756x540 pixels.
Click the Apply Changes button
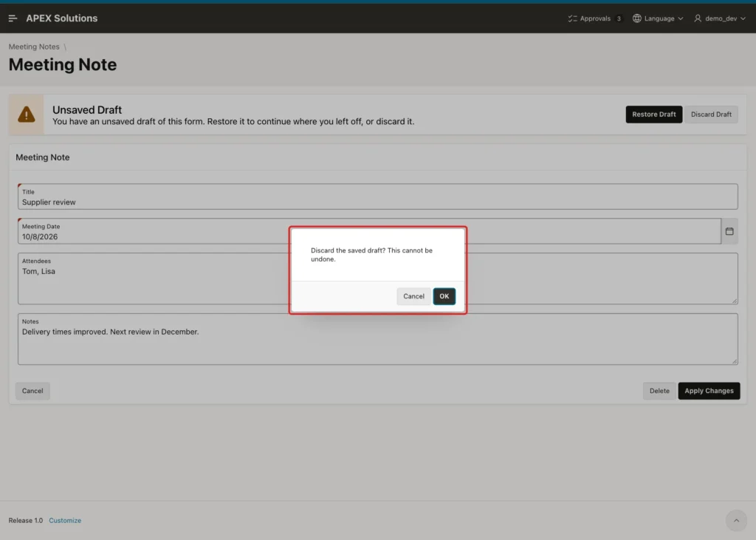pyautogui.click(x=709, y=391)
